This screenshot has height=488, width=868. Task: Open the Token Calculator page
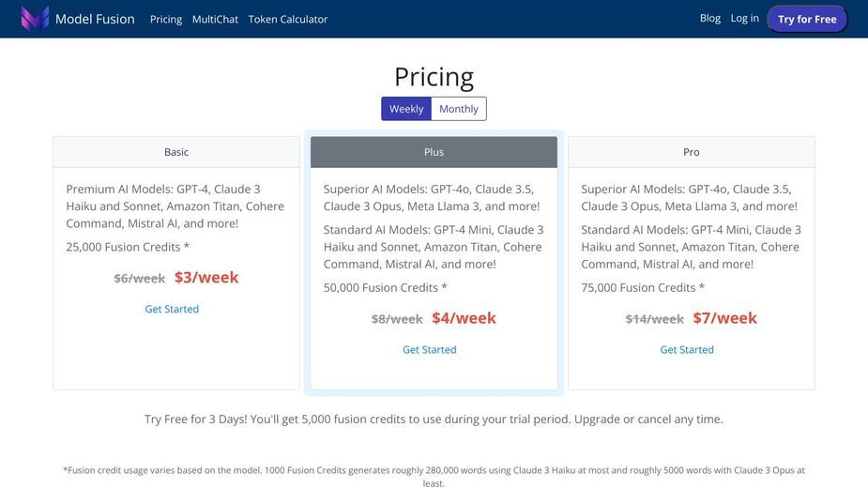pos(288,19)
